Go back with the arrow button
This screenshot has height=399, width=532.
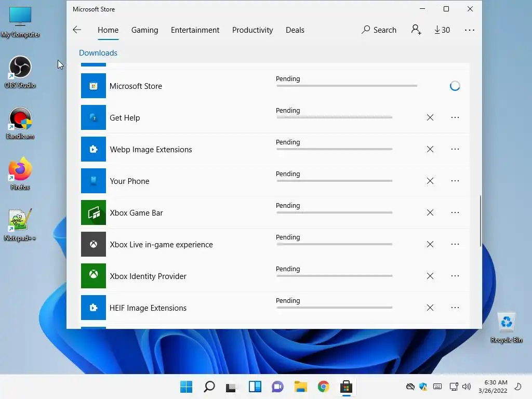tap(77, 30)
